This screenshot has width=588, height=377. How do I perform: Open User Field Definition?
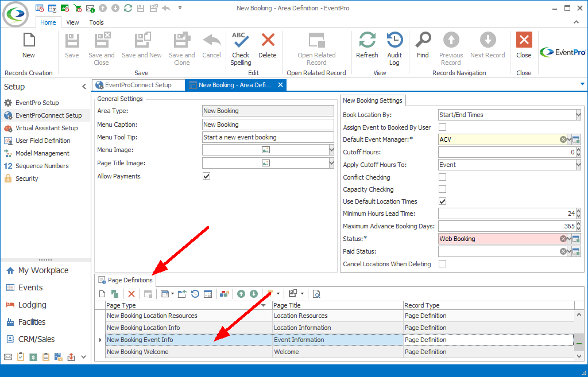pyautogui.click(x=42, y=141)
